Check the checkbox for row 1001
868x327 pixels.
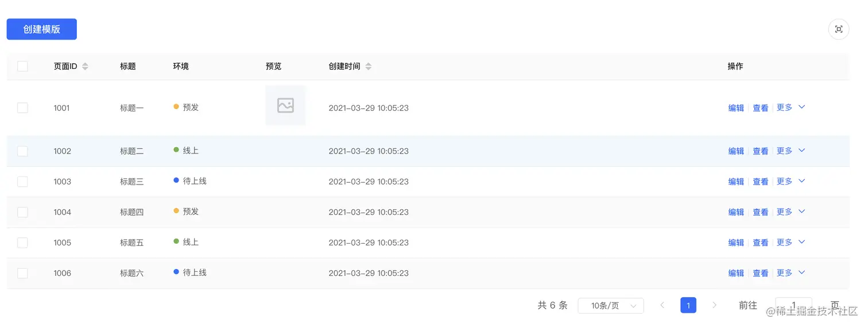point(22,107)
